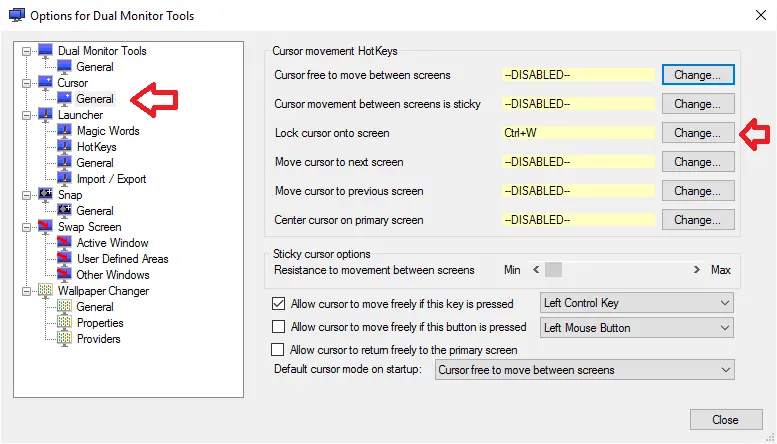Collapse the Wallpaper Changer tree node
The image size is (777, 444).
pyautogui.click(x=26, y=291)
